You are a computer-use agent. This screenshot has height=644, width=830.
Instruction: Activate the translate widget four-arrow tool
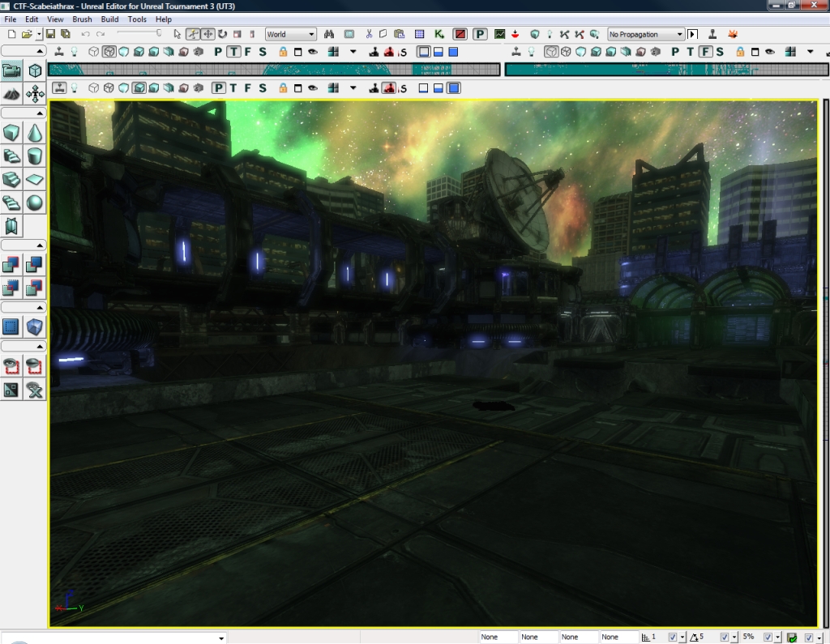pyautogui.click(x=207, y=34)
